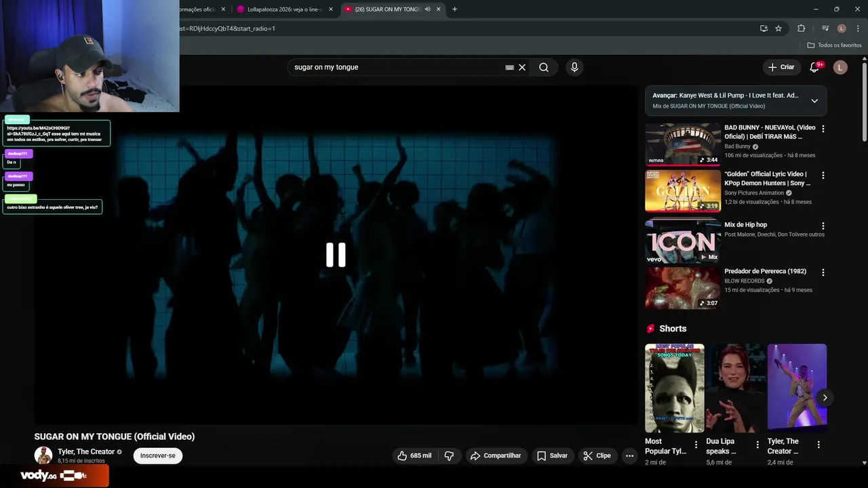Open options menu for Predador de Perereca
The width and height of the screenshot is (868, 488).
tap(823, 272)
